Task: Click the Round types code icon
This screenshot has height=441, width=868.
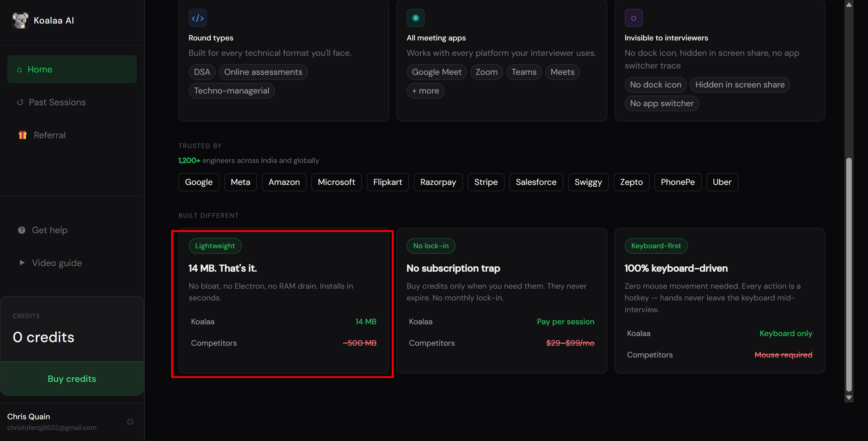Action: click(x=197, y=18)
